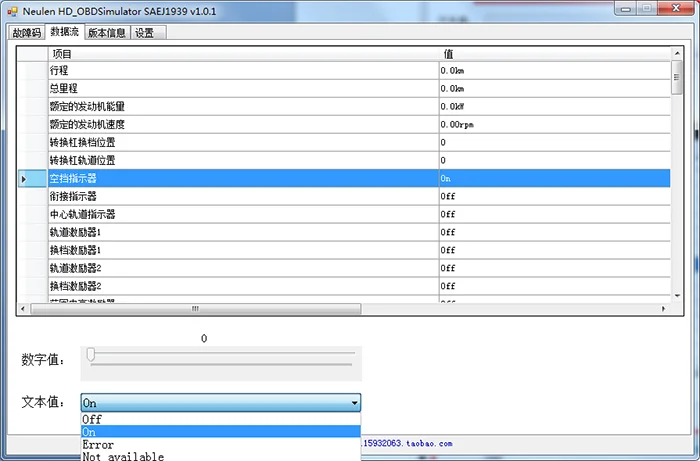The image size is (700, 461).
Task: Choose On in the dropdown list
Action: pyautogui.click(x=221, y=432)
